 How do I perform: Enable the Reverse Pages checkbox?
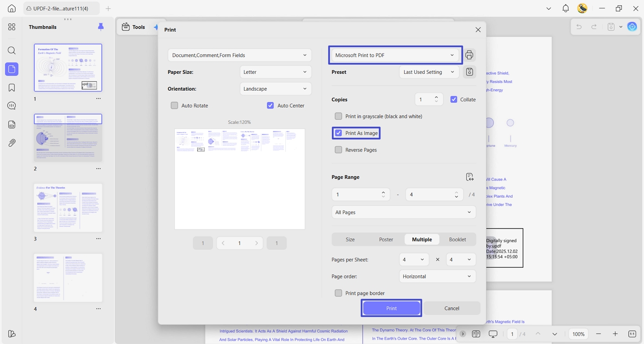click(338, 150)
